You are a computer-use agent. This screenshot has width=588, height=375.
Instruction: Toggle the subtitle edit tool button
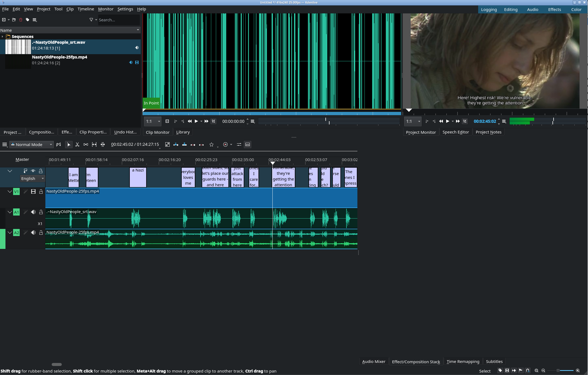[x=248, y=144]
